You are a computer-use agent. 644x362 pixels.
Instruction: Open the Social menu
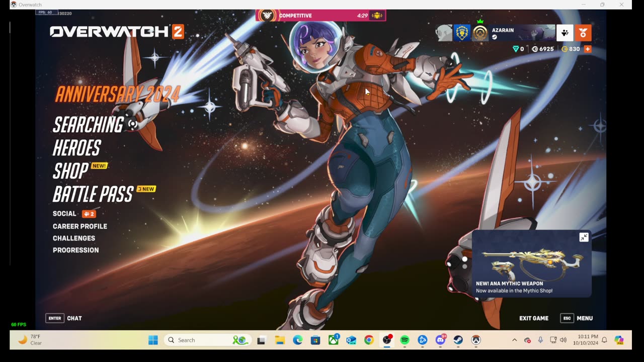click(64, 214)
